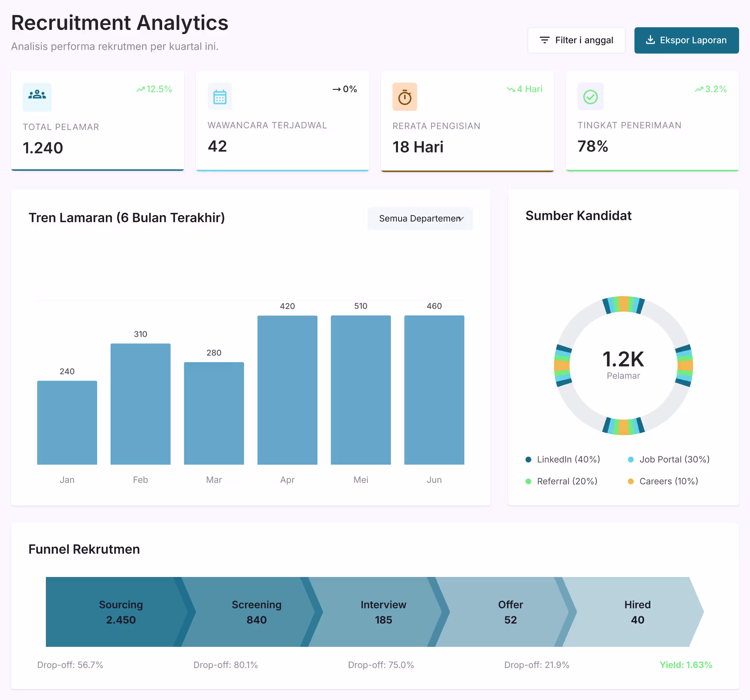Open the Semua Departemen dropdown

(420, 218)
